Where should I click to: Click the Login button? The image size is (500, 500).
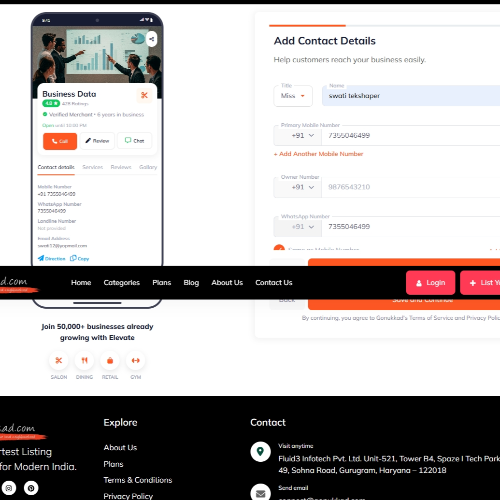430,283
